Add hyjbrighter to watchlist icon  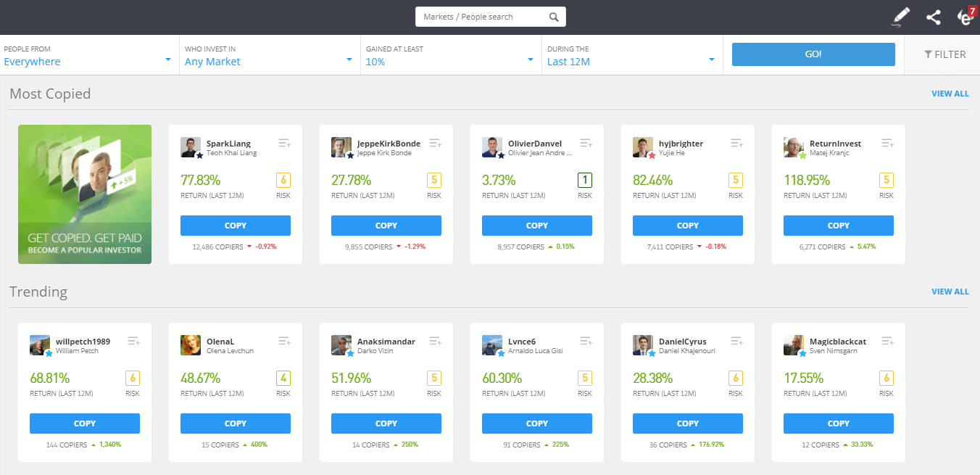click(736, 144)
